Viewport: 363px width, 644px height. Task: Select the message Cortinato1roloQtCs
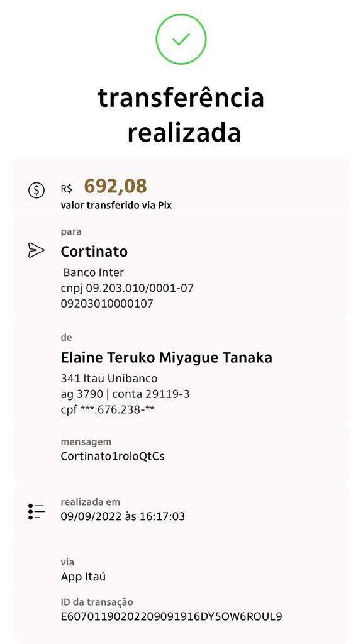click(113, 457)
